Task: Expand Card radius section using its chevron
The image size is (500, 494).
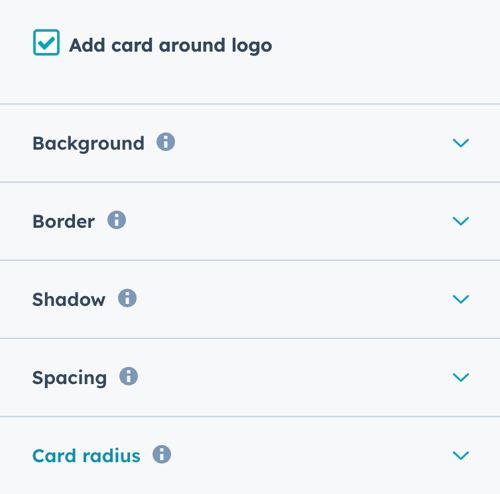Action: click(461, 455)
